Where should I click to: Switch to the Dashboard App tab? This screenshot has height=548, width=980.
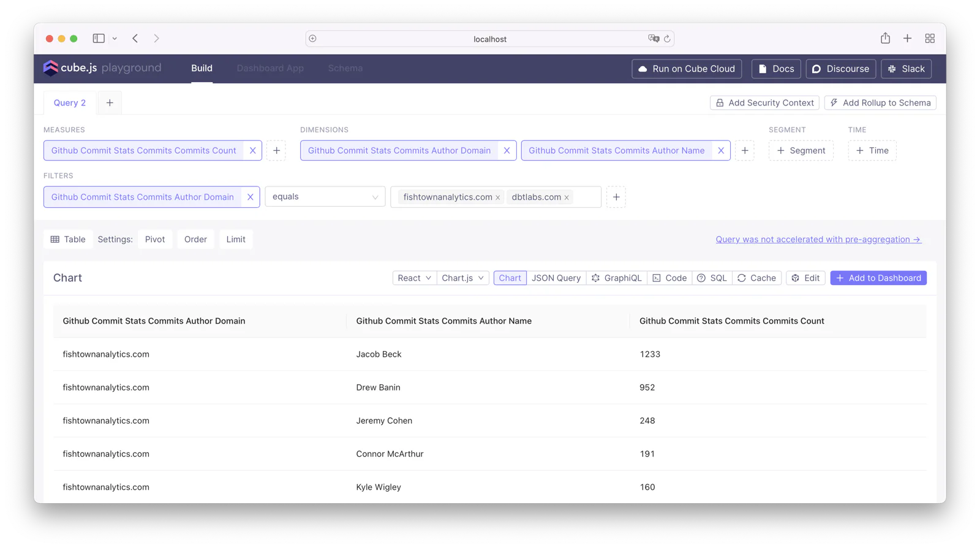(270, 69)
